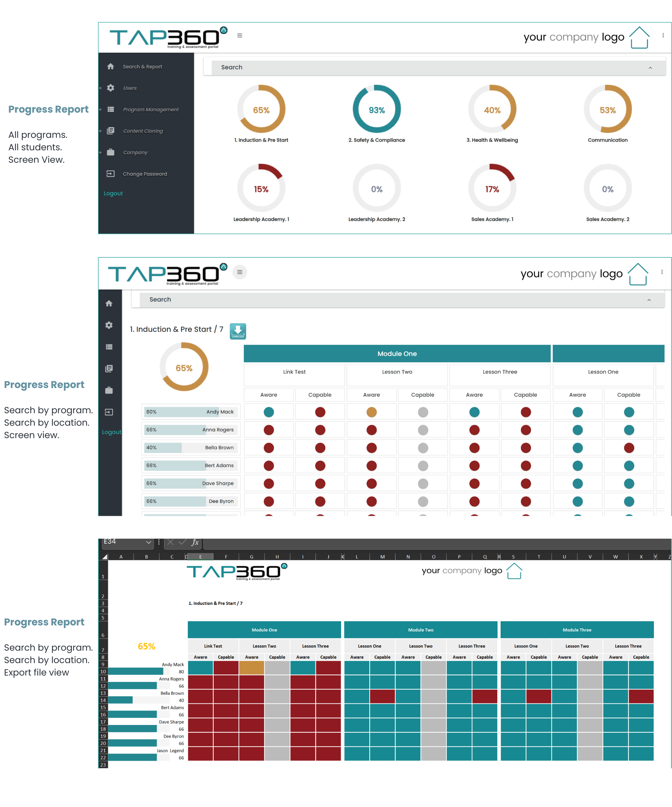672x807 pixels.
Task: Click the Excel formula fx icon
Action: [195, 542]
